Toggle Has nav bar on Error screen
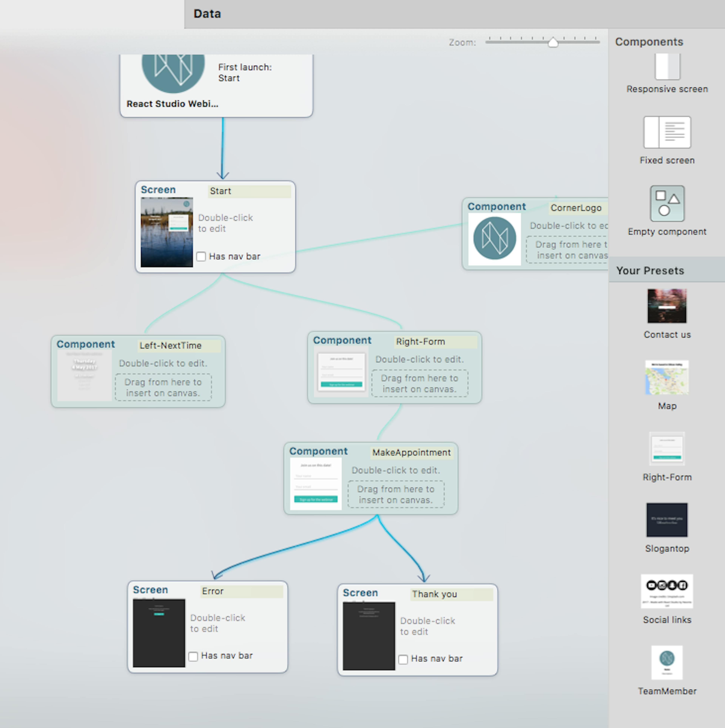The width and height of the screenshot is (725, 728). (x=193, y=656)
